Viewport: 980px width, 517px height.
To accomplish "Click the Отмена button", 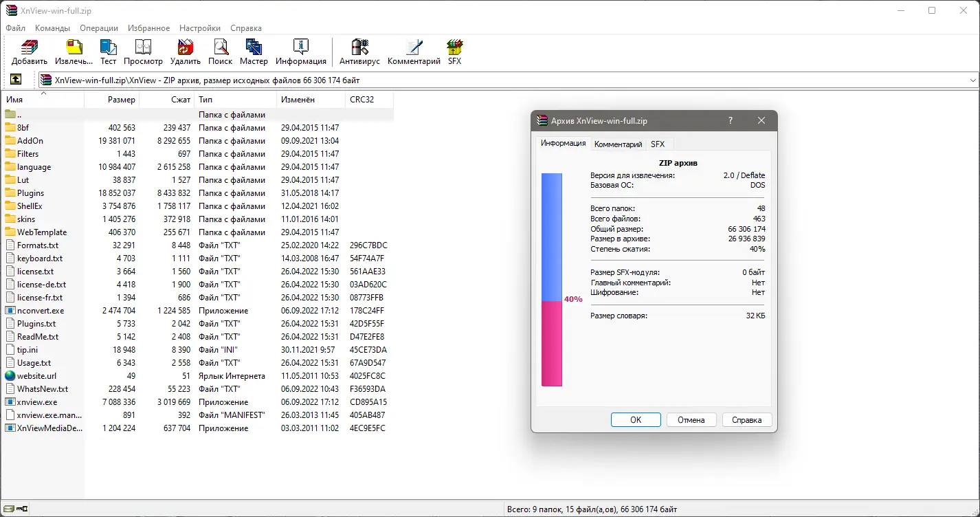I will (691, 420).
